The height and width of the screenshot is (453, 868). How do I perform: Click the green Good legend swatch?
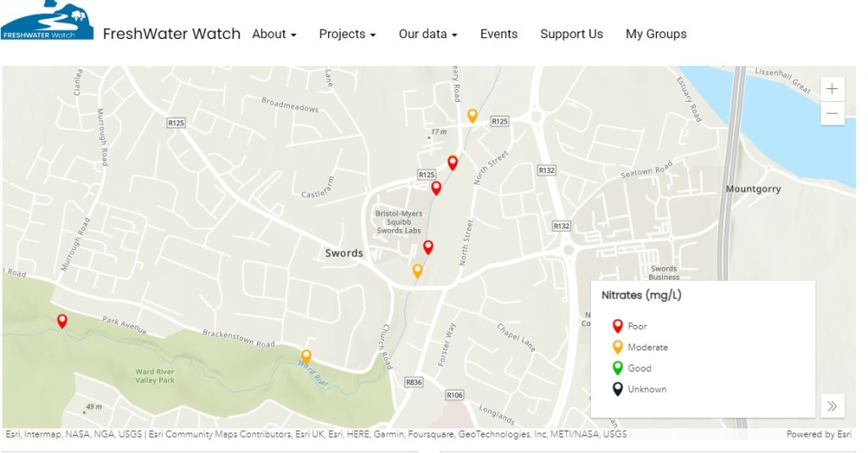(618, 367)
